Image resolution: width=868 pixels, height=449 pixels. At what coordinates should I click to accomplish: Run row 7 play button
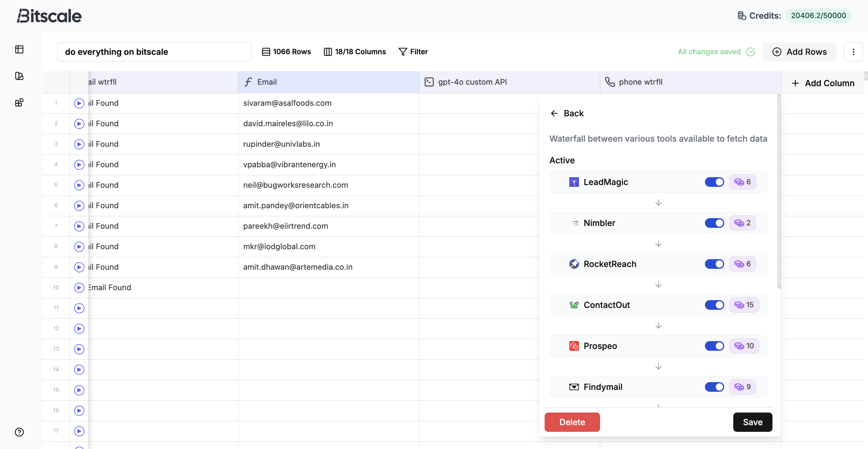[79, 226]
